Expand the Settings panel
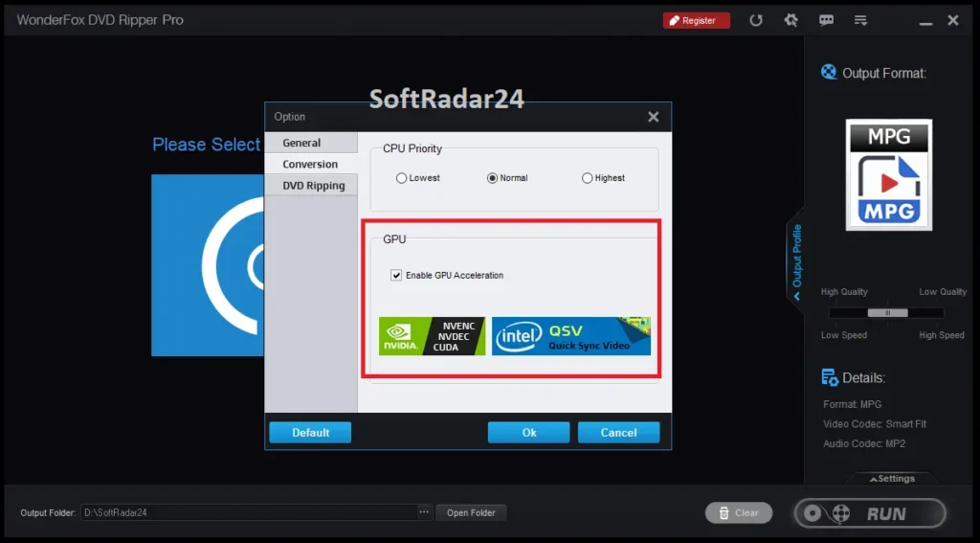The height and width of the screenshot is (543, 980). 892,479
